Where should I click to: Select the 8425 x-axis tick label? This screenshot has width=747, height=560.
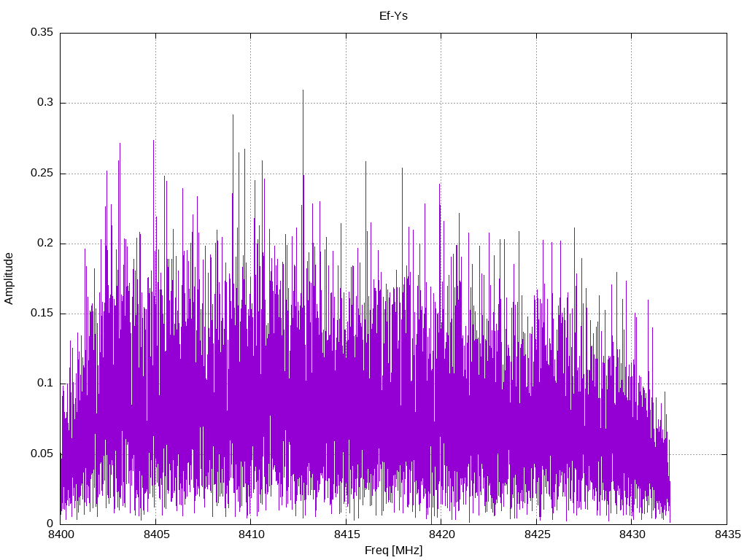536,535
